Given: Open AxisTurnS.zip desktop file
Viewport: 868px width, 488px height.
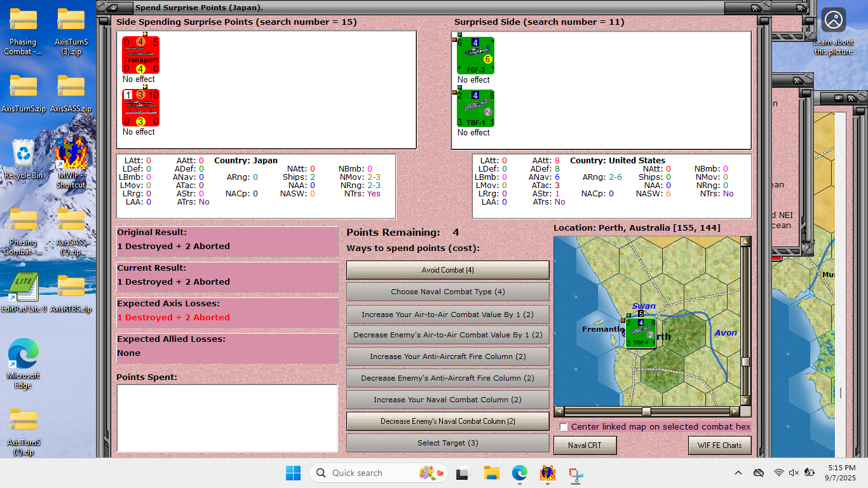Looking at the screenshot, I should coord(24,93).
